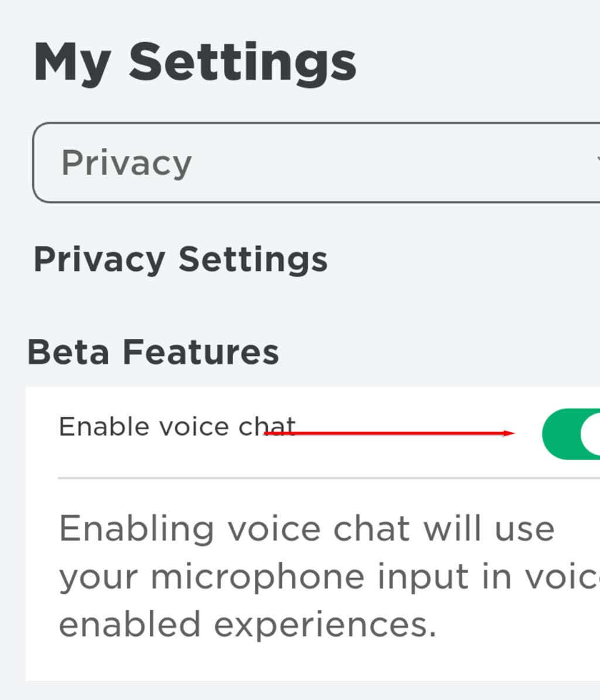This screenshot has width=600, height=700.
Task: Click the Beta Features section heading
Action: (x=153, y=352)
